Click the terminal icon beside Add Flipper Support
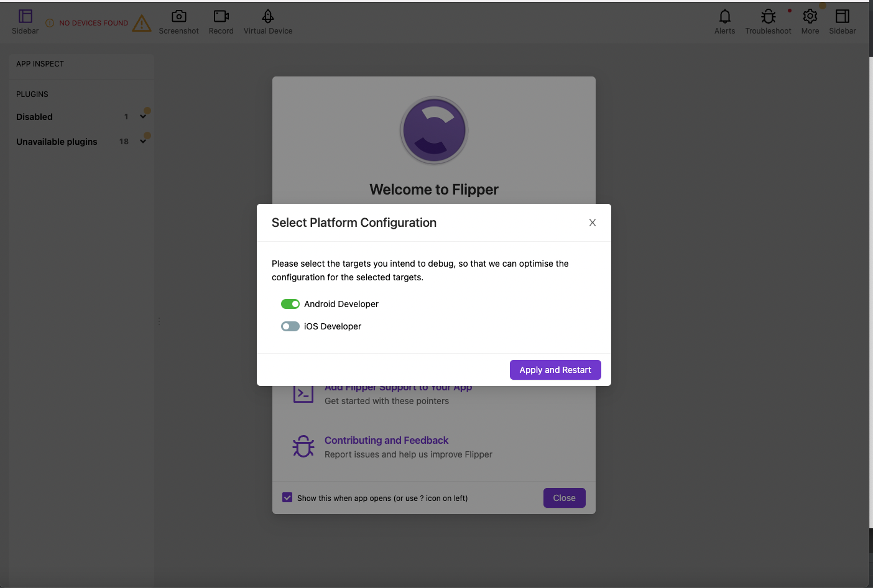This screenshot has height=588, width=873. [x=303, y=393]
